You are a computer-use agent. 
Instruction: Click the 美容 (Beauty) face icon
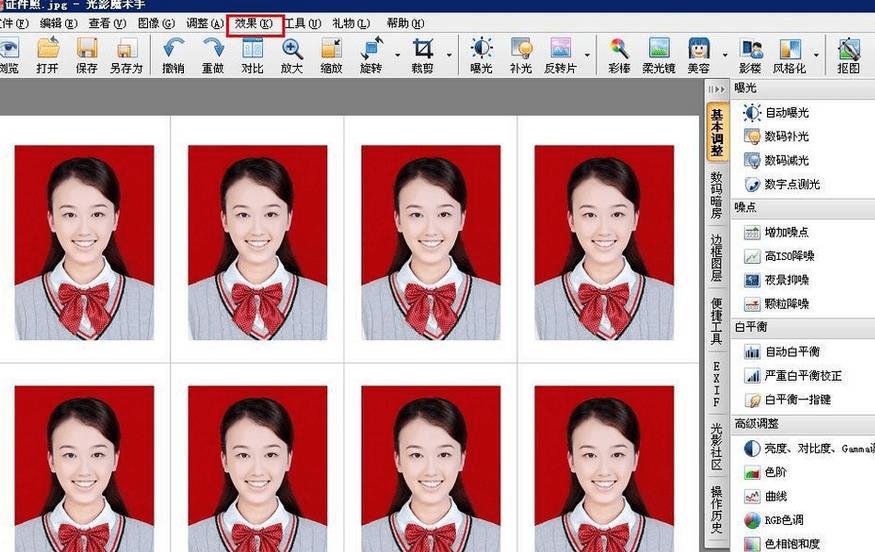coord(699,49)
